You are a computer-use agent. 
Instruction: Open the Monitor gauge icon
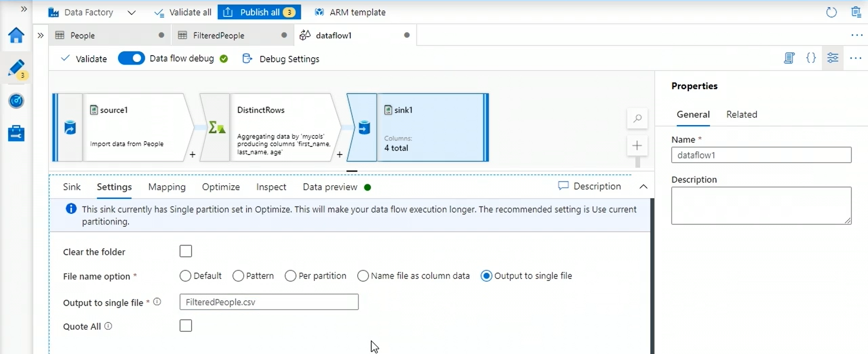(x=16, y=101)
